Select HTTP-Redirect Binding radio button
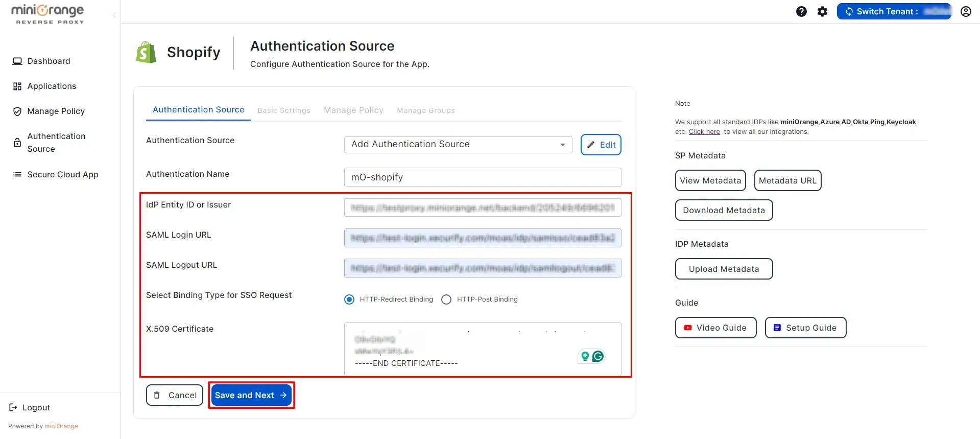This screenshot has height=439, width=980. coord(349,299)
